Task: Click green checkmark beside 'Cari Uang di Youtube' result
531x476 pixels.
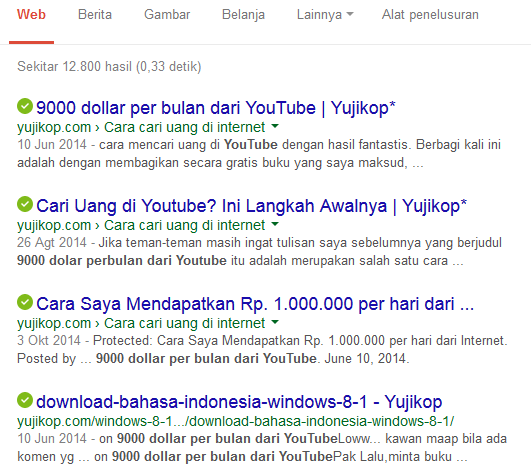Action: [25, 204]
